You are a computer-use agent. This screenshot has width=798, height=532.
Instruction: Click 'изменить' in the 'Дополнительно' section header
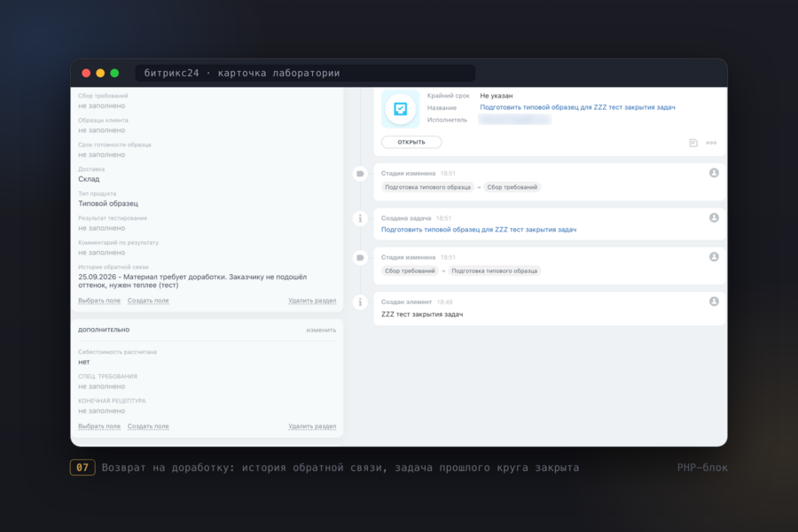click(321, 330)
